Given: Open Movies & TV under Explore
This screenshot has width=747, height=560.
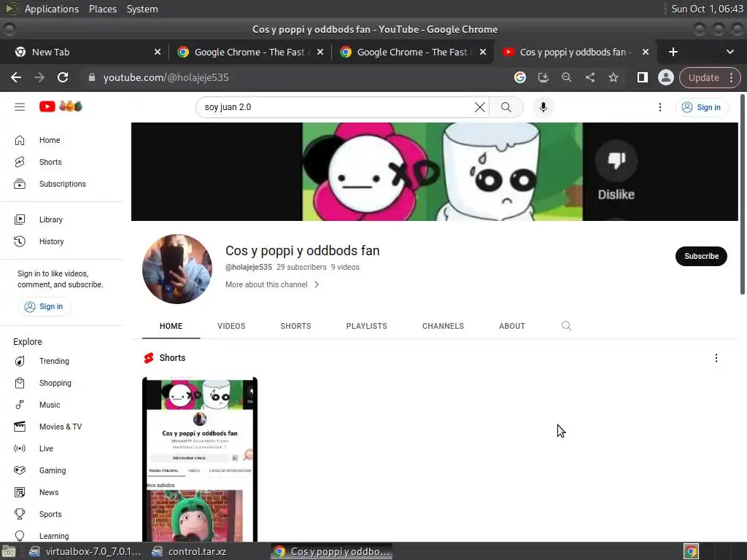Looking at the screenshot, I should pos(61,427).
